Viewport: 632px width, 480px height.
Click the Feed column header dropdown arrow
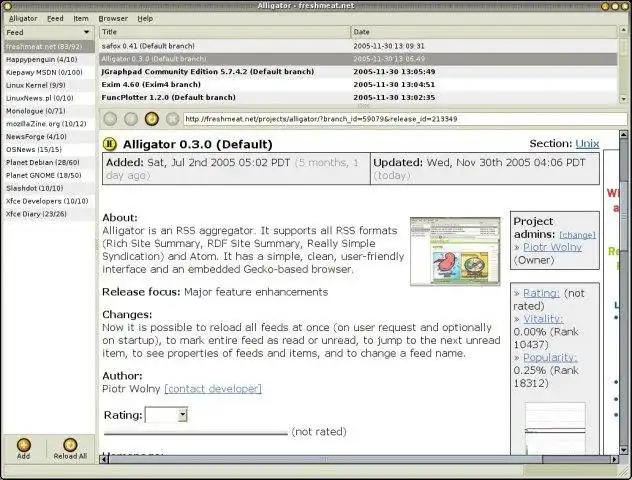click(86, 32)
